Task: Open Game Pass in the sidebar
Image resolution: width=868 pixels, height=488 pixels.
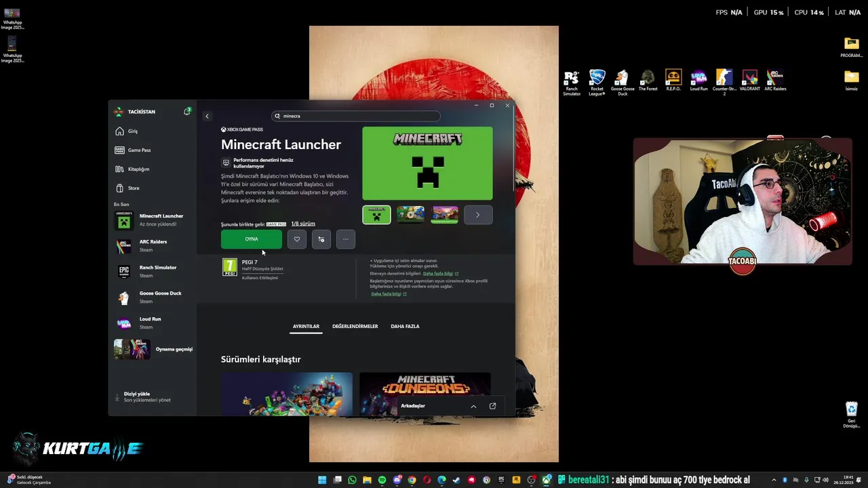Action: coord(153,150)
